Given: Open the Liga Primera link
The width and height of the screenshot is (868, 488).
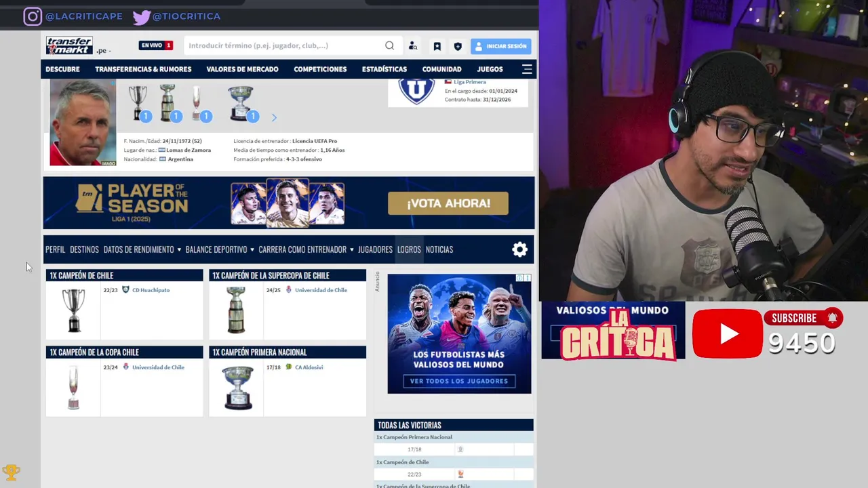Looking at the screenshot, I should [x=469, y=82].
